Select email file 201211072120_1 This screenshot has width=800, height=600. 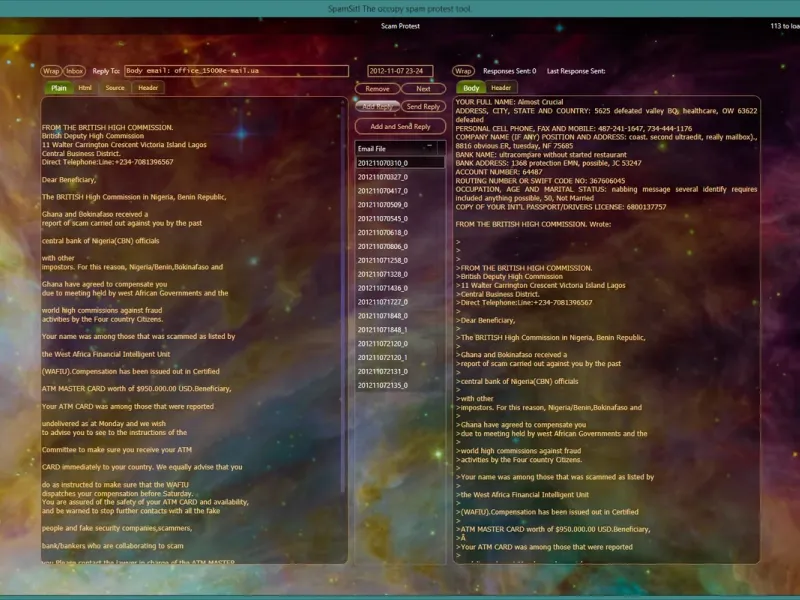(x=400, y=358)
